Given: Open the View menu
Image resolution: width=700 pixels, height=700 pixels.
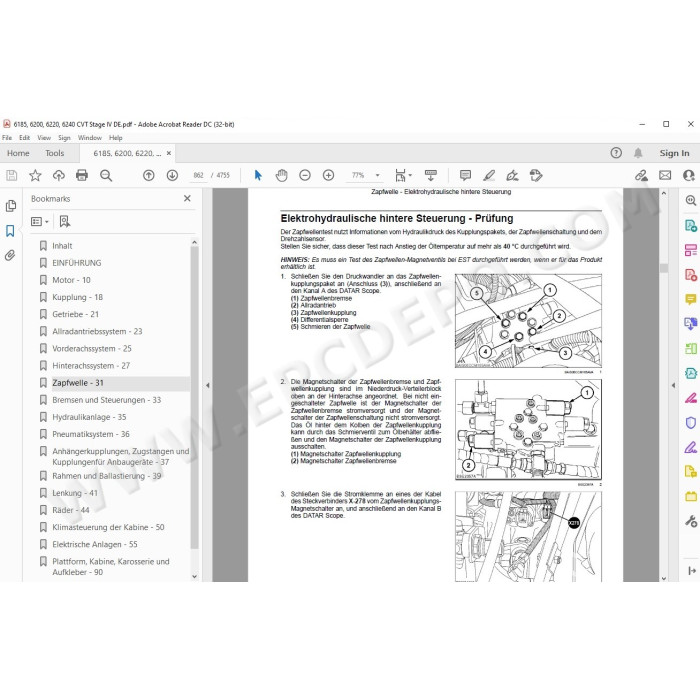Looking at the screenshot, I should pos(44,138).
